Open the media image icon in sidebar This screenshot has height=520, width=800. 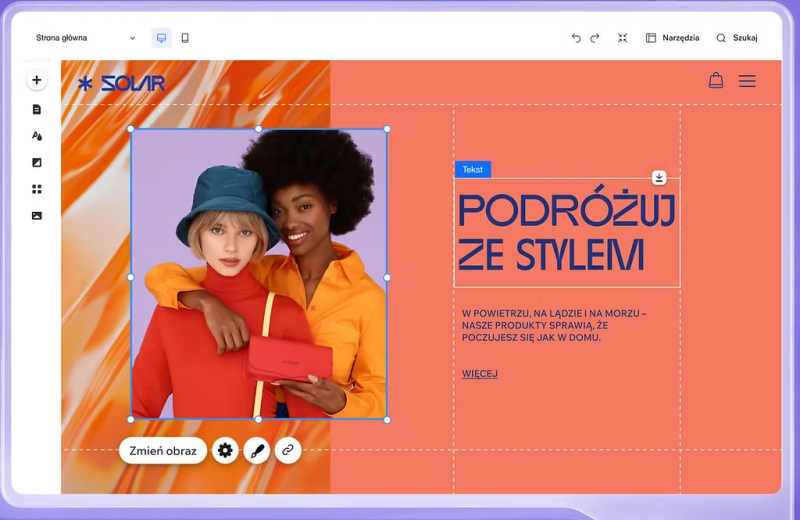pyautogui.click(x=37, y=216)
